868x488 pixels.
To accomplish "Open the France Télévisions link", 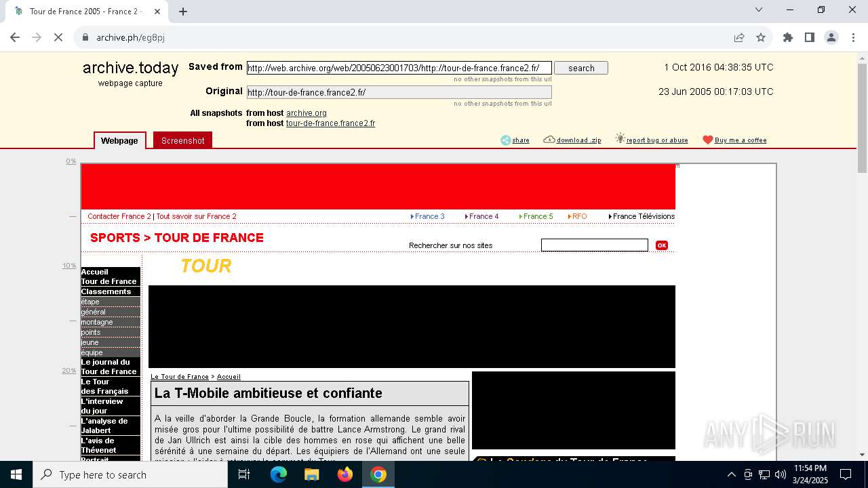I will tap(642, 216).
